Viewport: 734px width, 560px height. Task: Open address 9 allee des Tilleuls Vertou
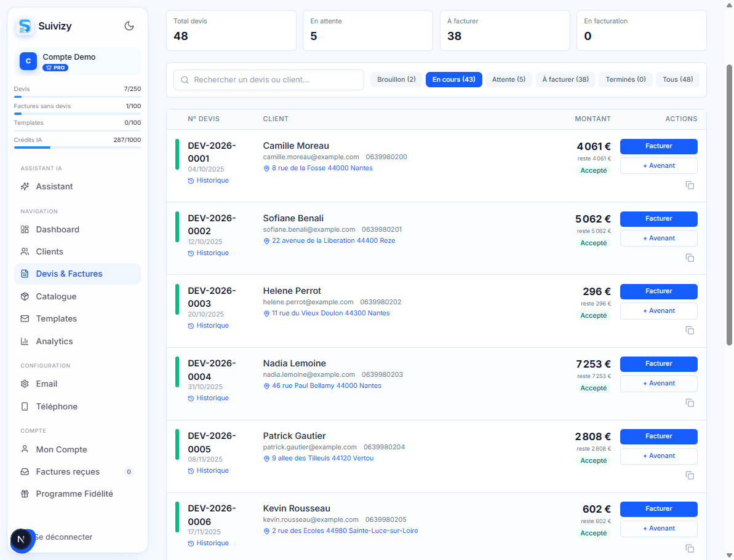[x=318, y=459]
